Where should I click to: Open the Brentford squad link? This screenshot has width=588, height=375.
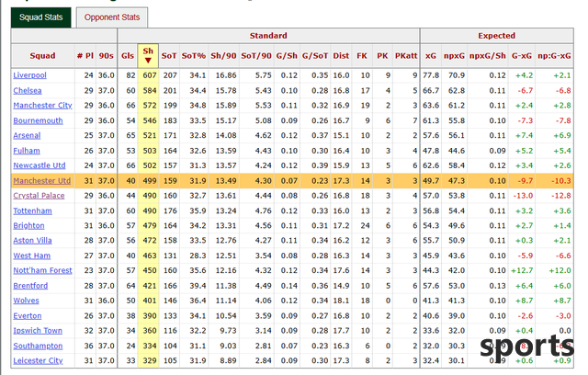point(30,286)
